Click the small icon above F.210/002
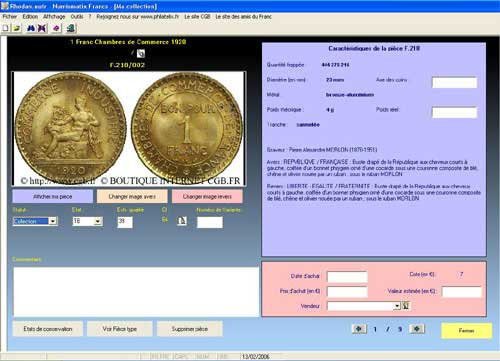Image resolution: width=500 pixels, height=361 pixels. 141,53
